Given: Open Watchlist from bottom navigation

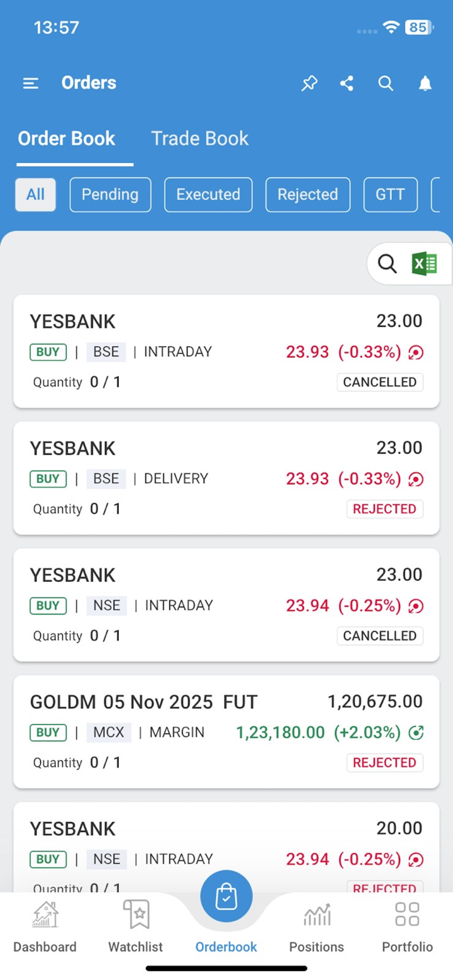Looking at the screenshot, I should point(135,928).
